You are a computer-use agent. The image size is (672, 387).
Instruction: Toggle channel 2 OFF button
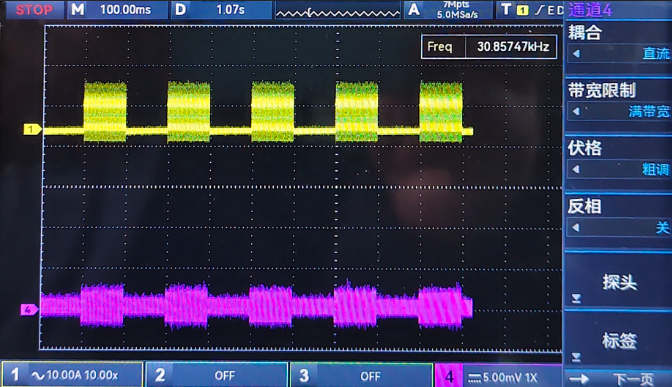point(216,375)
